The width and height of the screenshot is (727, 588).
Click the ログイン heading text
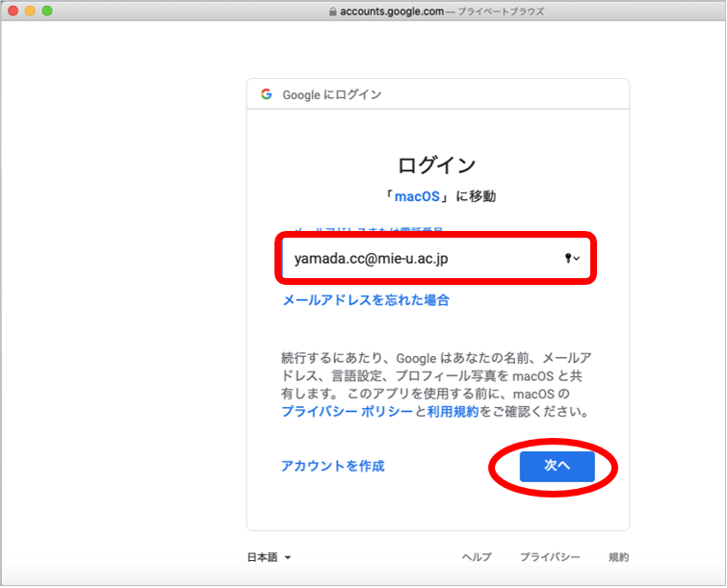coord(436,166)
